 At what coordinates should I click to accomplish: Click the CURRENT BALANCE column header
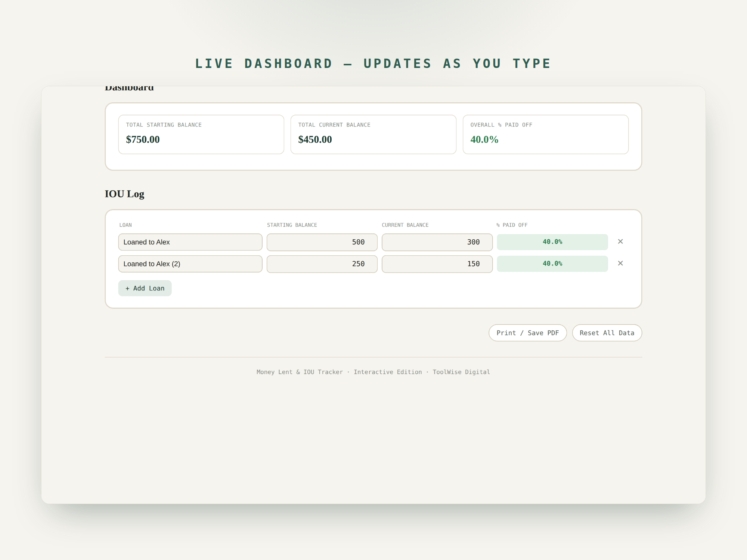click(x=405, y=225)
